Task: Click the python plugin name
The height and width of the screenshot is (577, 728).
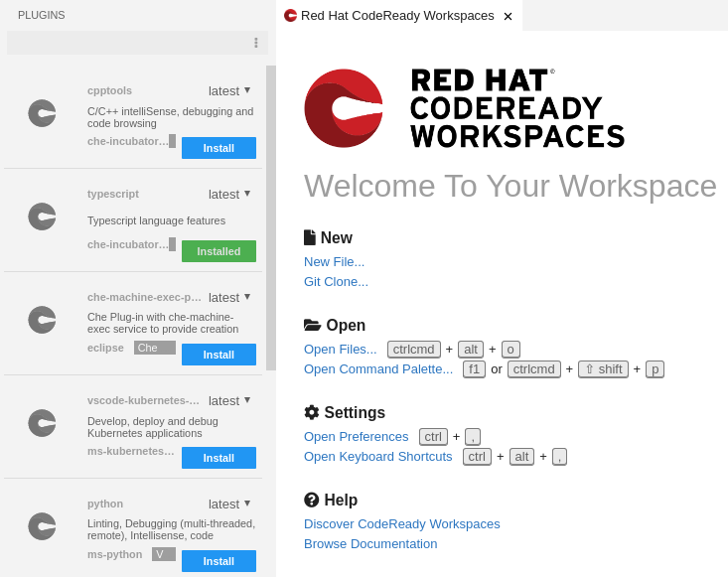Action: [105, 505]
